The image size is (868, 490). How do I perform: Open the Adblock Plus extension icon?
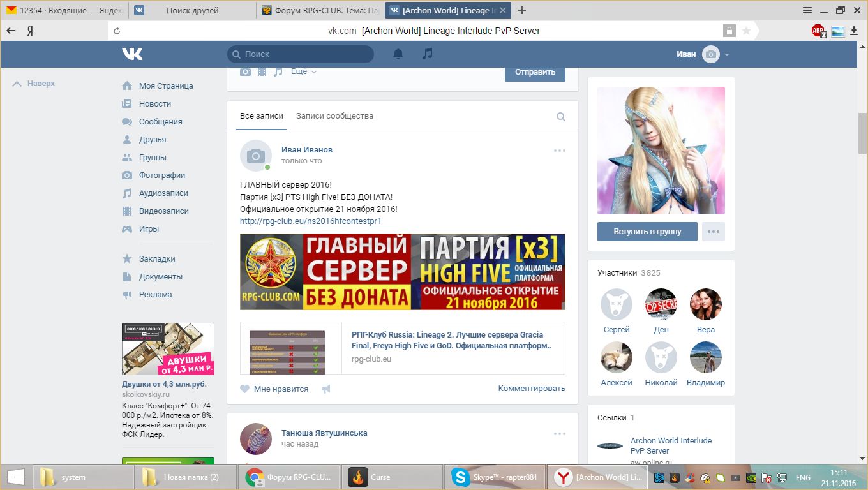pyautogui.click(x=818, y=31)
